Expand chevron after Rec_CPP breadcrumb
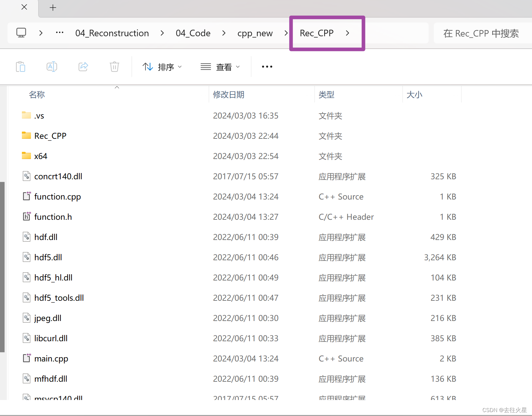 point(347,33)
